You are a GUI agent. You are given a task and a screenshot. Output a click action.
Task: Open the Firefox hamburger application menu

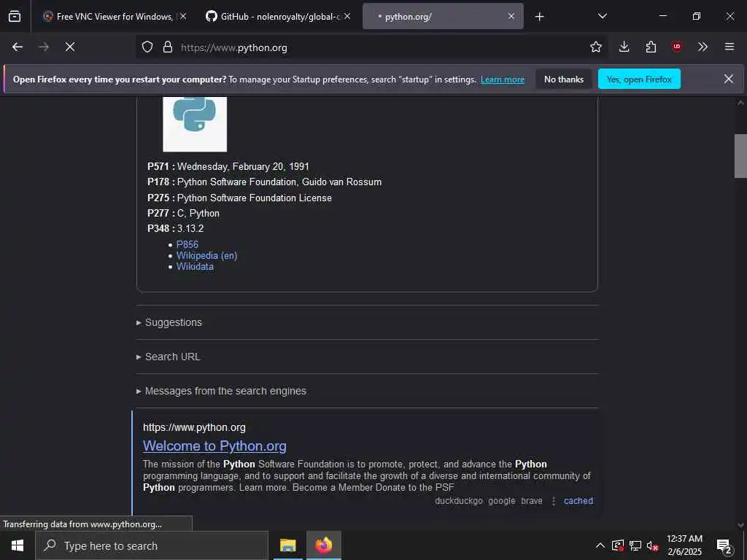click(x=729, y=47)
